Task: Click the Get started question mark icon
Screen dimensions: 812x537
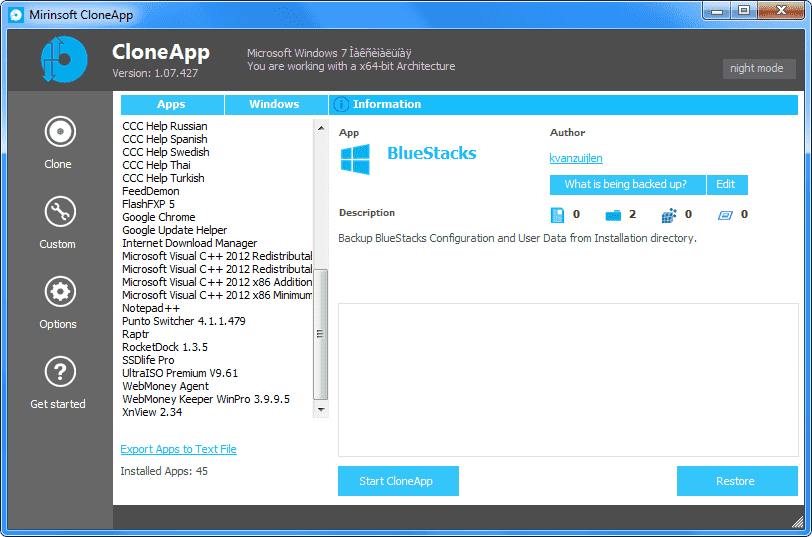Action: (x=60, y=372)
